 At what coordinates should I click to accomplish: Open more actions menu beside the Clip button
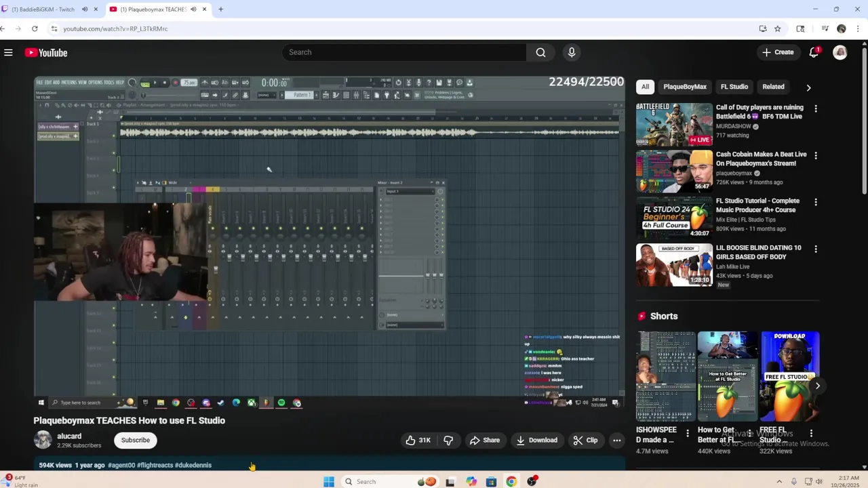[x=616, y=440]
